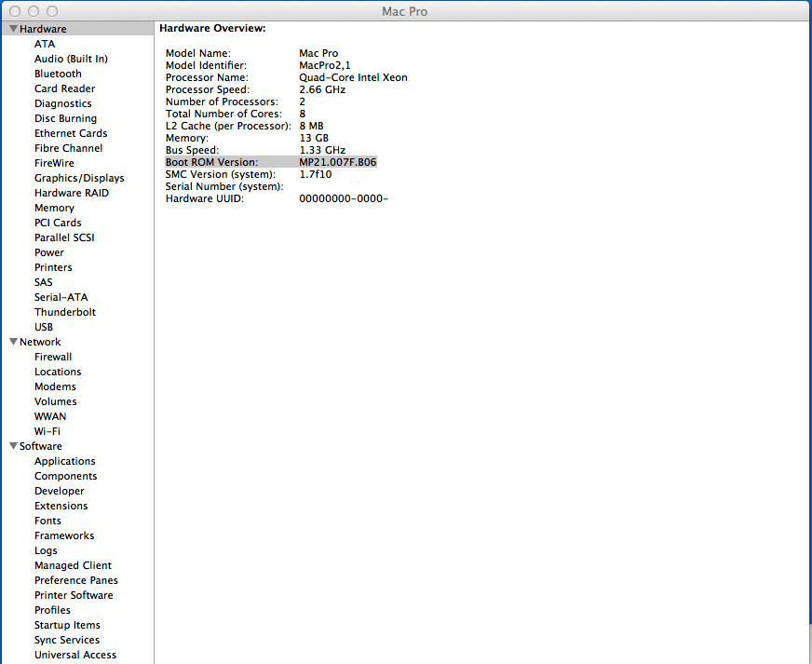Viewport: 812px width, 664px height.
Task: Select the Network category header
Action: [40, 342]
